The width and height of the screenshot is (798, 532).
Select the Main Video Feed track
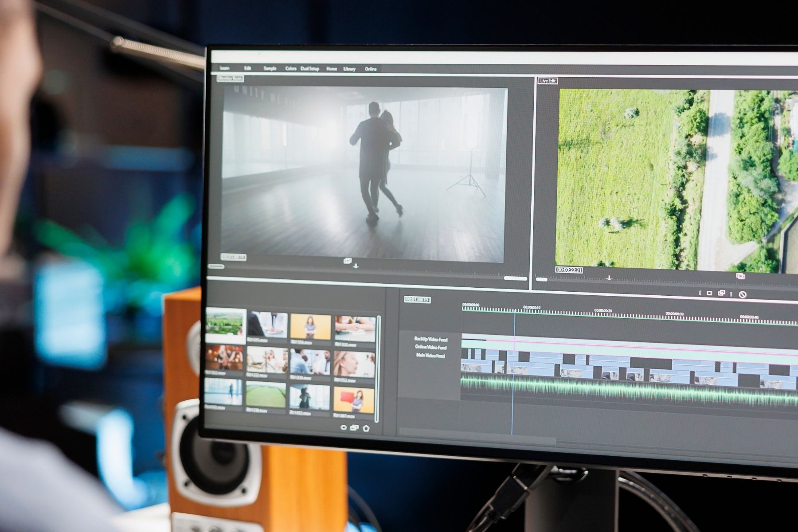click(x=430, y=356)
